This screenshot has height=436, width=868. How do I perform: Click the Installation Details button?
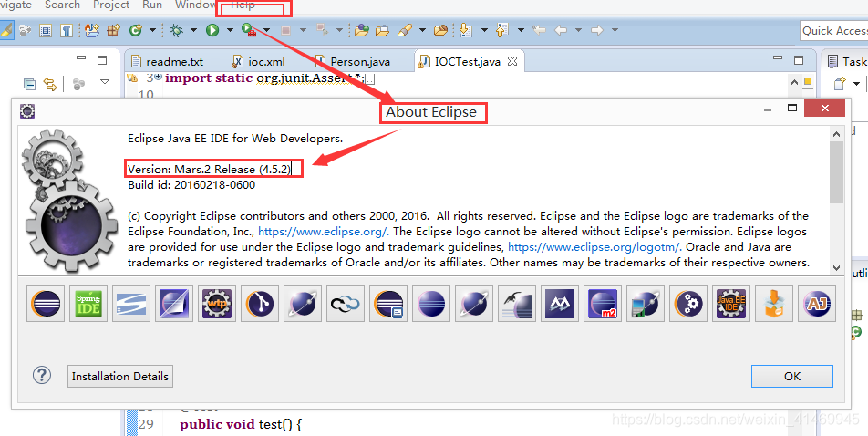[x=119, y=376]
